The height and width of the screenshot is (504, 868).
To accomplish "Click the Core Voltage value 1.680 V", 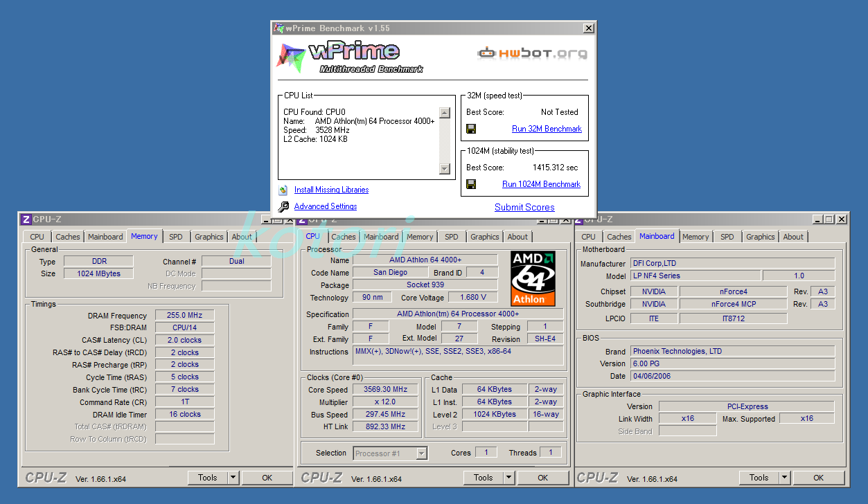I will point(473,298).
